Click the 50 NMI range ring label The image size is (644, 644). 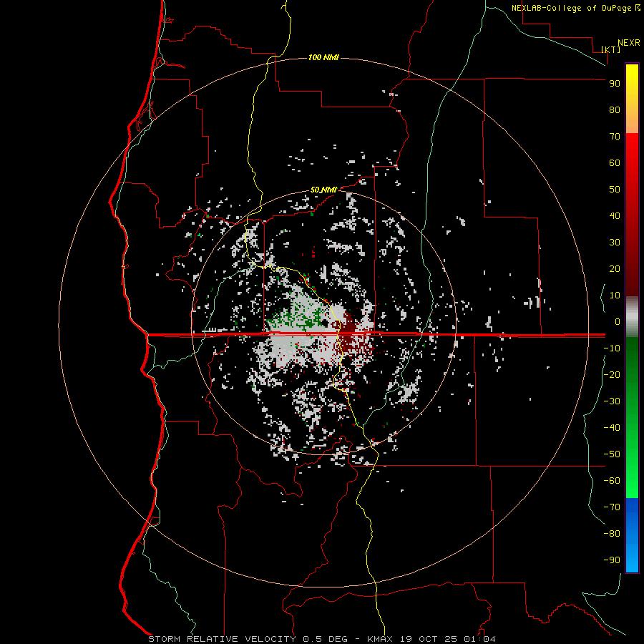(323, 190)
